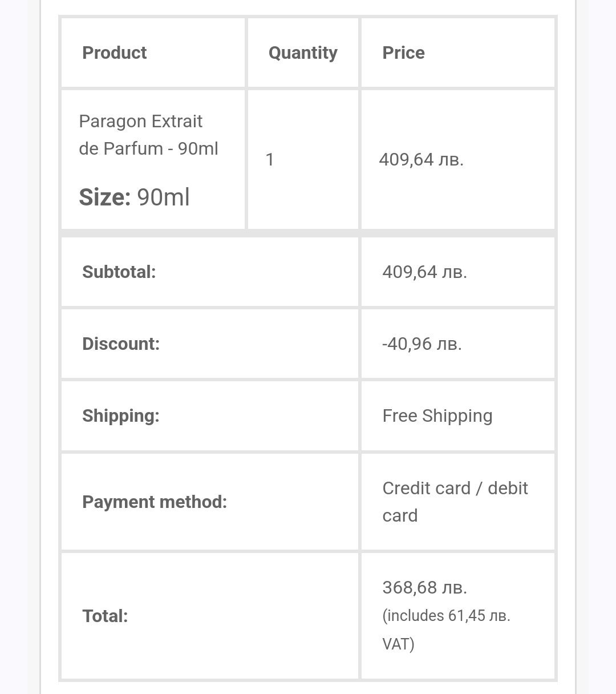Select the bold Size label
Image resolution: width=616 pixels, height=694 pixels.
[104, 197]
